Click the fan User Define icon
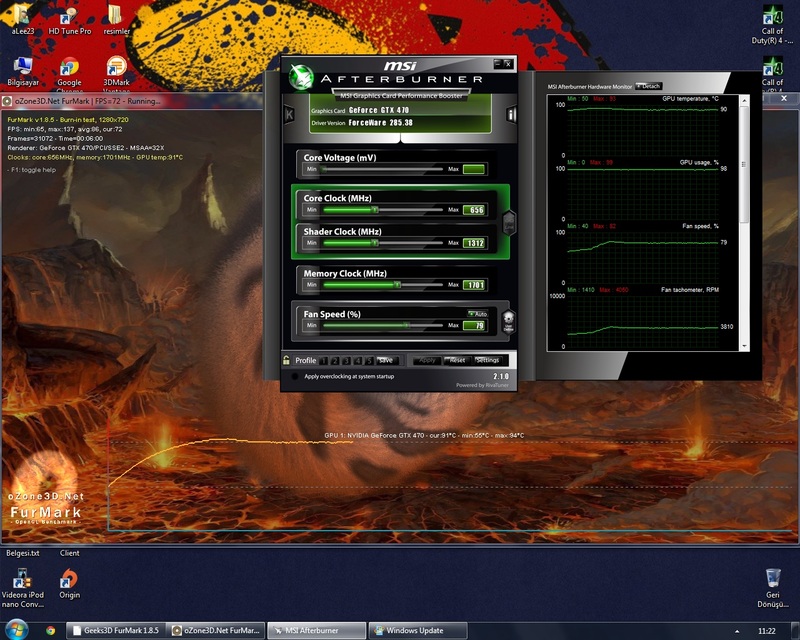Viewport: 800px width, 640px height. pyautogui.click(x=508, y=322)
